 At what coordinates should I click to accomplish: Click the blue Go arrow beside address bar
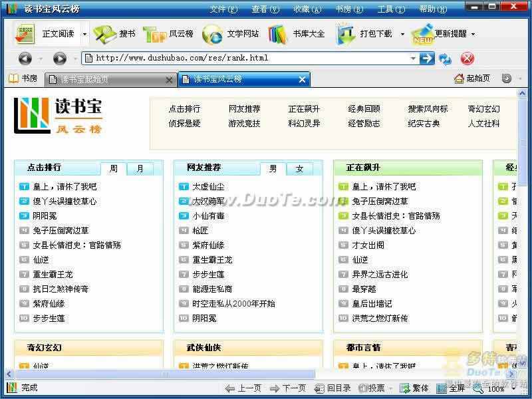(x=426, y=59)
